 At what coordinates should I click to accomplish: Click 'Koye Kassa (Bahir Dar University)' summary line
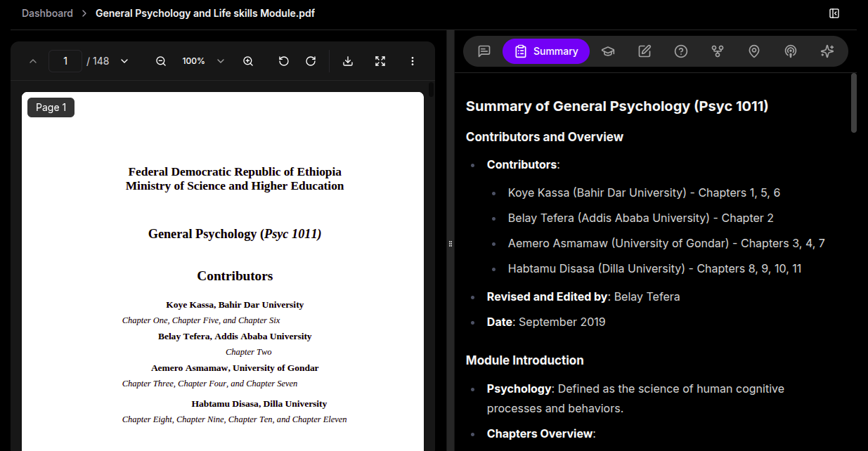coord(644,192)
